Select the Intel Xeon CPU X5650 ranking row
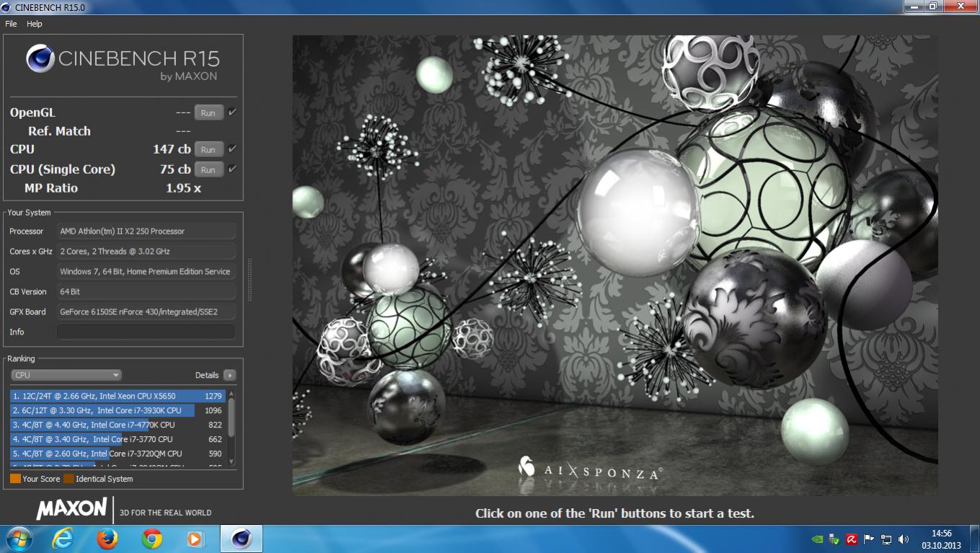This screenshot has width=980, height=553. tap(118, 396)
